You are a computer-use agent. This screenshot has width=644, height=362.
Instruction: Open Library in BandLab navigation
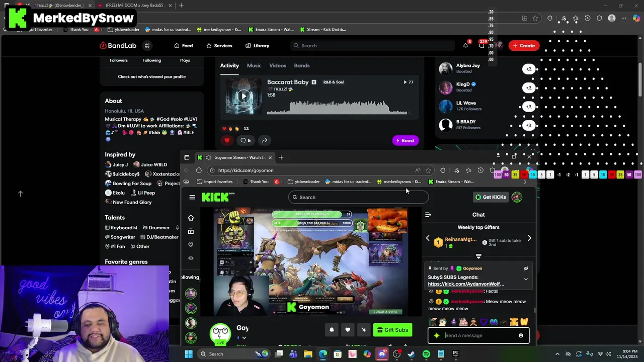(258, 46)
